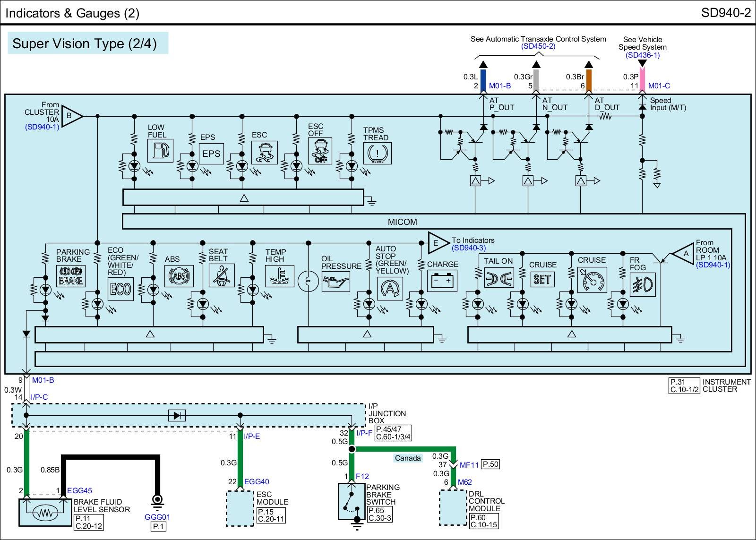Screen dimensions: 756x540
Task: Click the ESC OFF warning icon
Action: (320, 151)
